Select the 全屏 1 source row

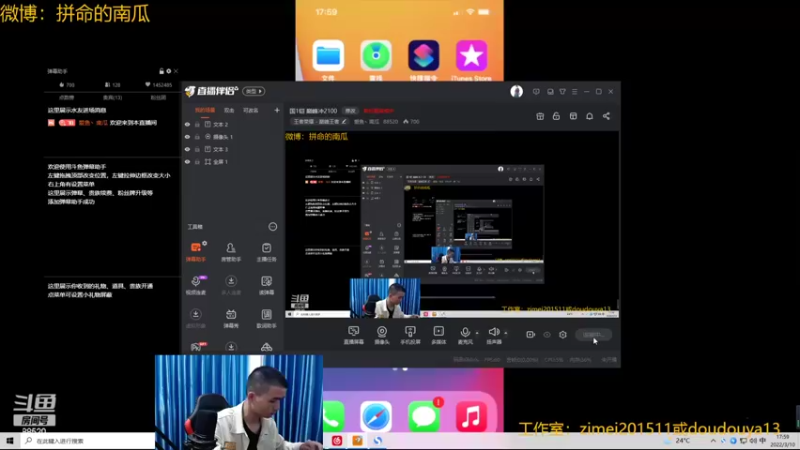point(233,162)
